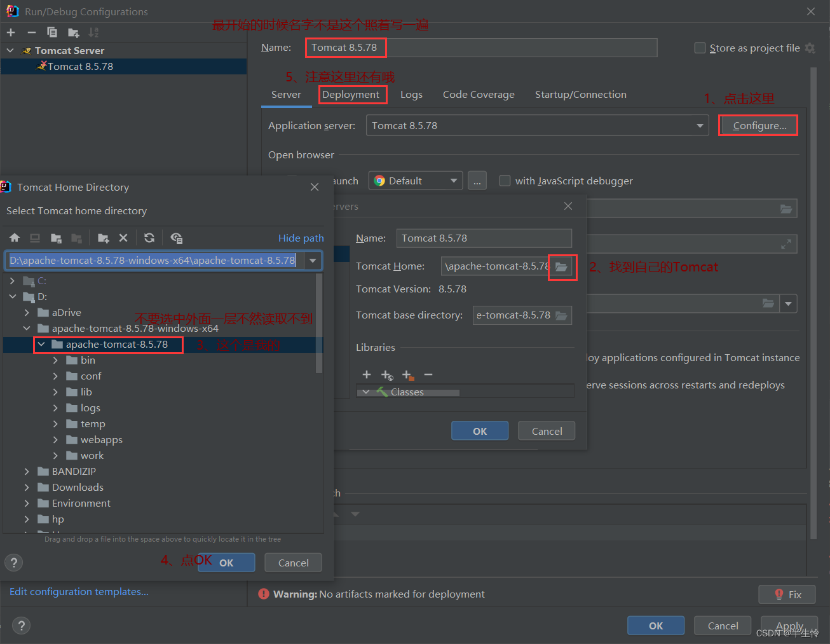The image size is (830, 644).
Task: Open the Store as project file gear settings
Action: [x=810, y=48]
